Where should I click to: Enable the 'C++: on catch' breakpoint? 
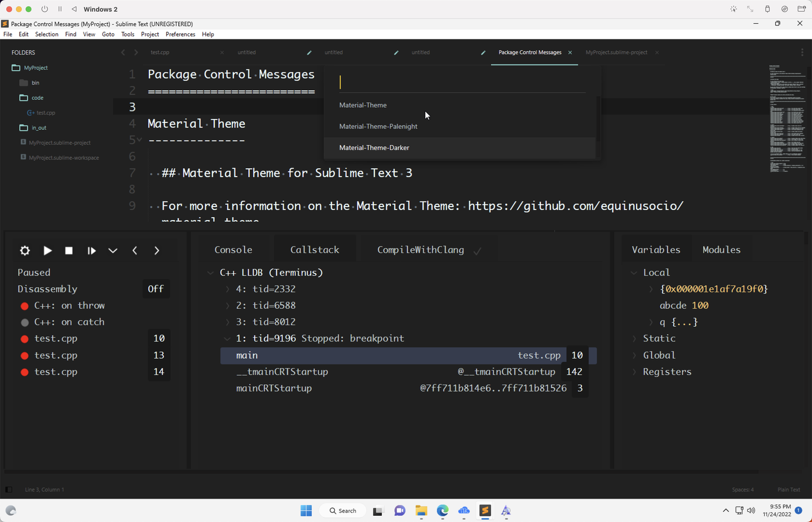(x=24, y=322)
